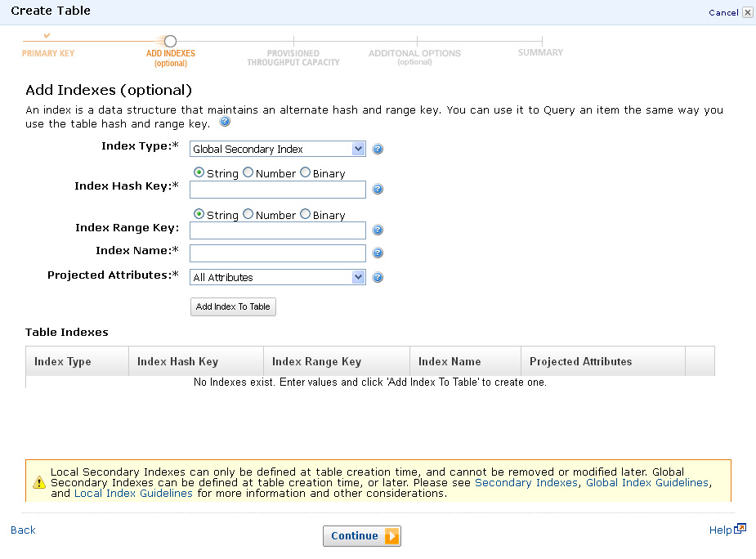Show help for Index Range Key field
Image resolution: width=756 pixels, height=559 pixels.
pyautogui.click(x=378, y=230)
